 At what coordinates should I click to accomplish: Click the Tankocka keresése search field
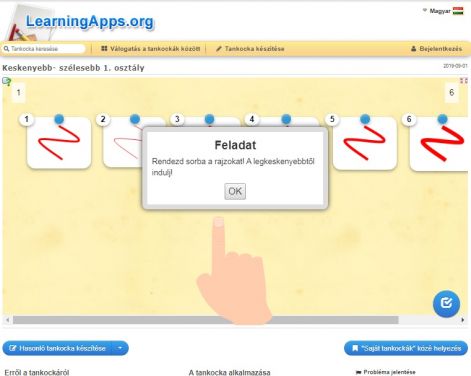(44, 49)
